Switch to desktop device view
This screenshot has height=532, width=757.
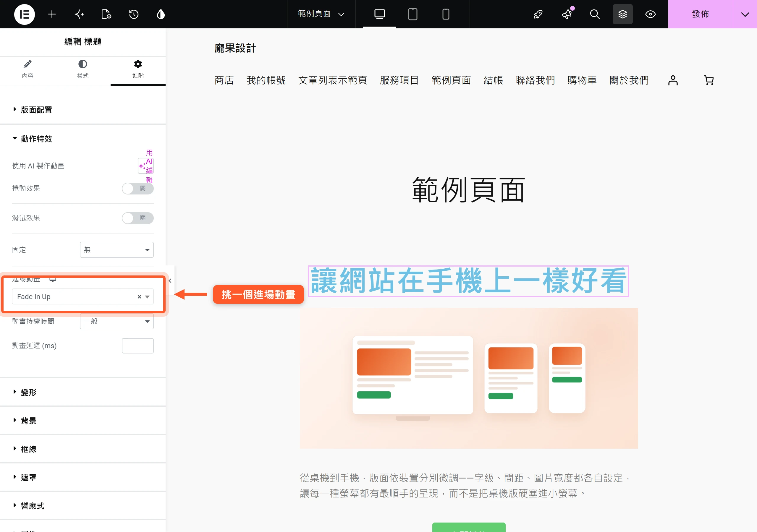[379, 14]
